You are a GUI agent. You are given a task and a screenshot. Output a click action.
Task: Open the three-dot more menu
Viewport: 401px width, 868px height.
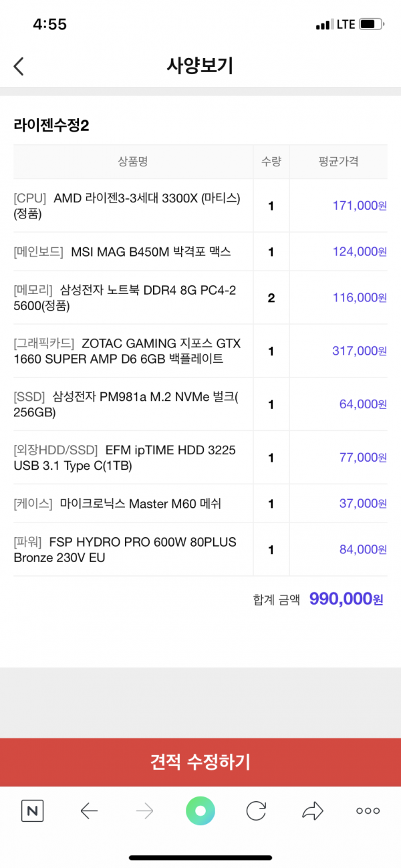click(368, 811)
